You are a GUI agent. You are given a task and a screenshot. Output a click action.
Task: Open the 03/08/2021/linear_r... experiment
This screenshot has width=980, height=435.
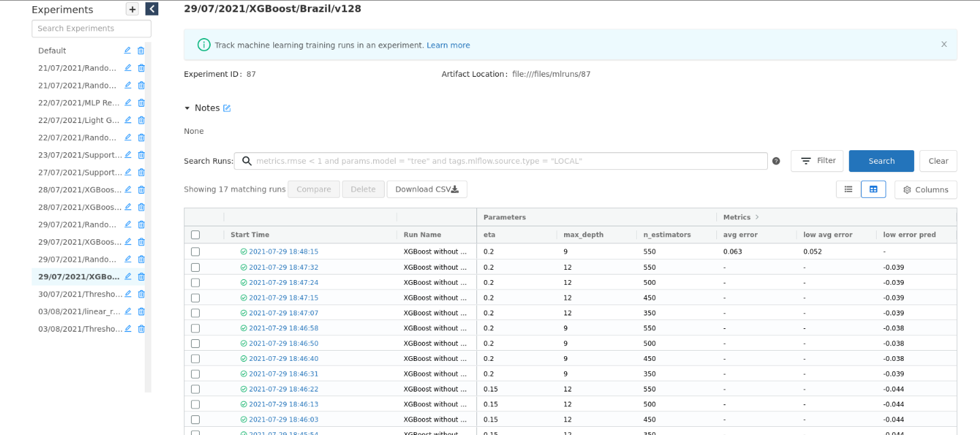(x=80, y=311)
